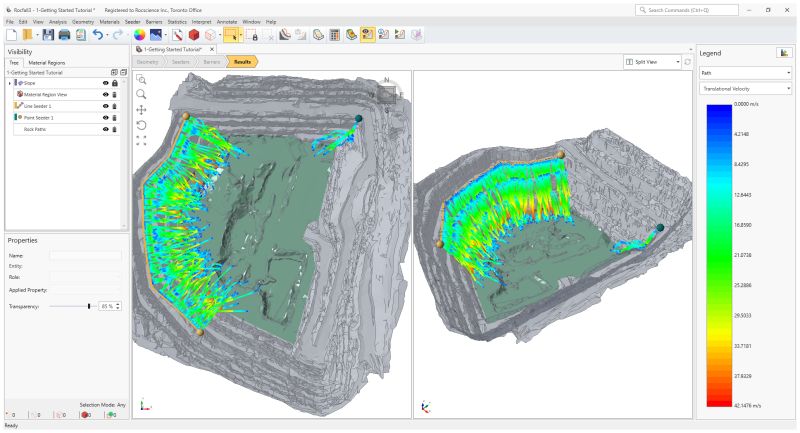Click the Open file folder icon
This screenshot has height=433, width=800.
pos(28,35)
